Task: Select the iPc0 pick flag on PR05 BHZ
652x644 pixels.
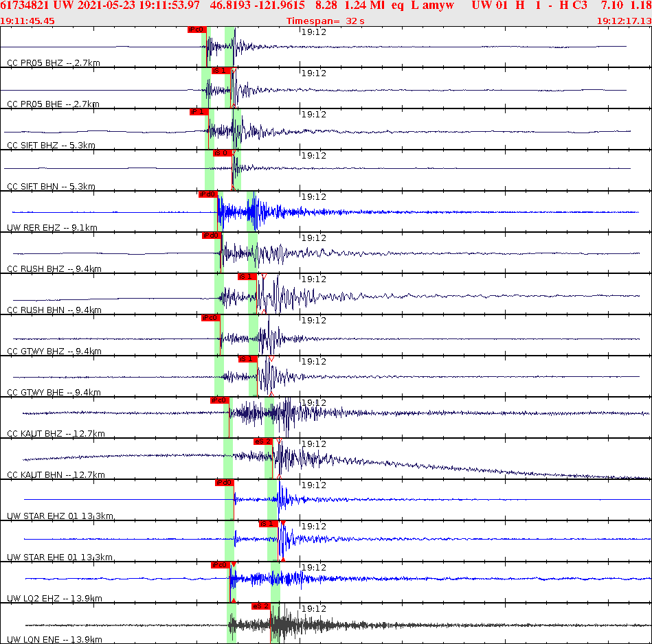Action: (196, 30)
